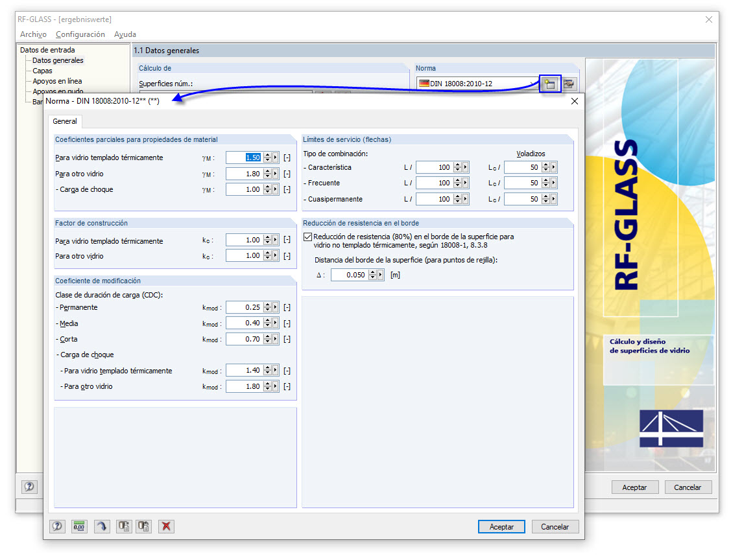Increase Frecuente L/ limit with spinner up
The image size is (731, 560).
point(458,180)
